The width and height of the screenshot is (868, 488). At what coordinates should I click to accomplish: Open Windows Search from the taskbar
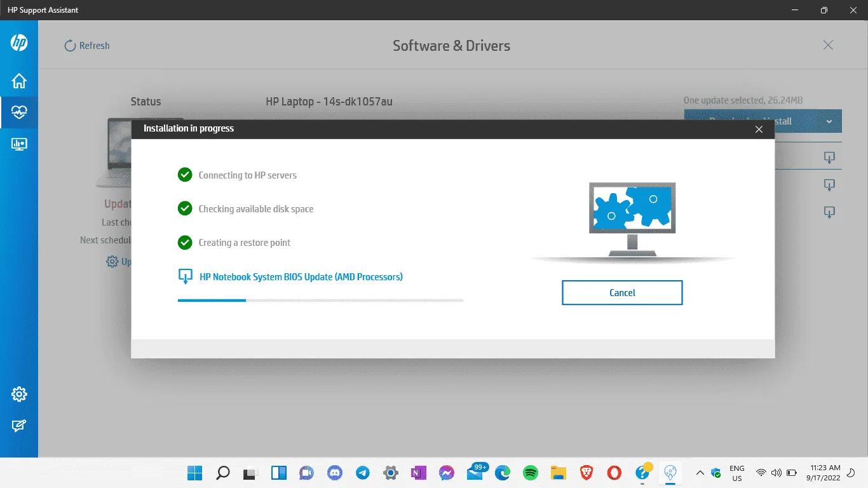click(222, 473)
